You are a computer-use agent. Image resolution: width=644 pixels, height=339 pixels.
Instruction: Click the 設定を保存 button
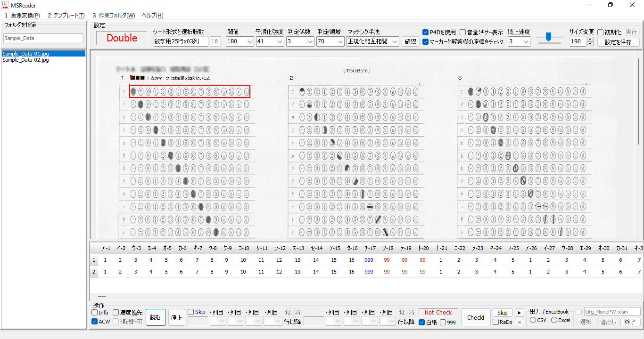(x=618, y=42)
